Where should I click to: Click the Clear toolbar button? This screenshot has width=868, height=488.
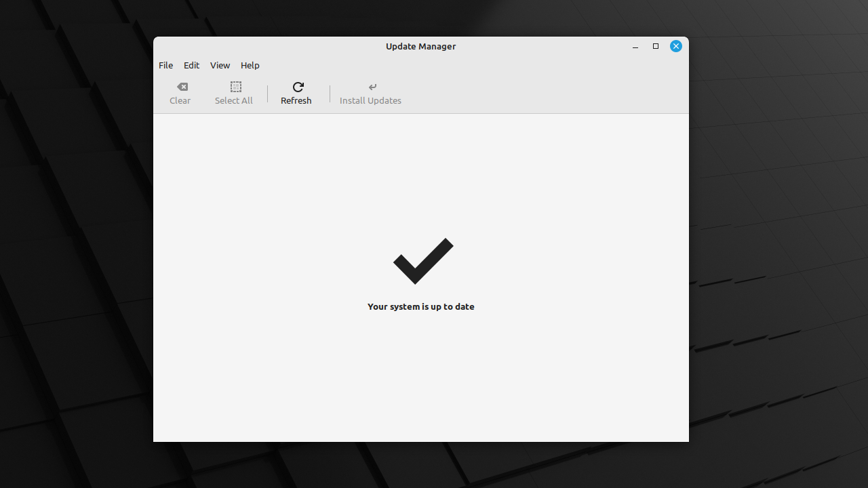coord(180,94)
